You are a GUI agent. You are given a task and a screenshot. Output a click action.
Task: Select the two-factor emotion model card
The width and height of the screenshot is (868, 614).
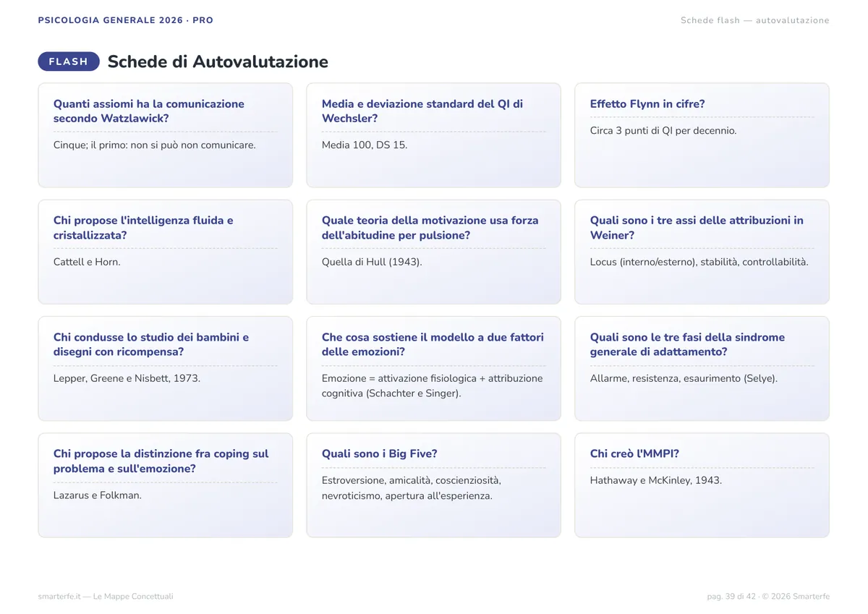[x=434, y=369]
